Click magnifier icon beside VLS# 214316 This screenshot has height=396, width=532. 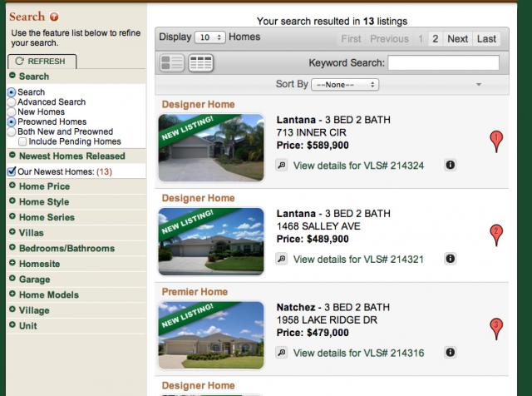[282, 353]
